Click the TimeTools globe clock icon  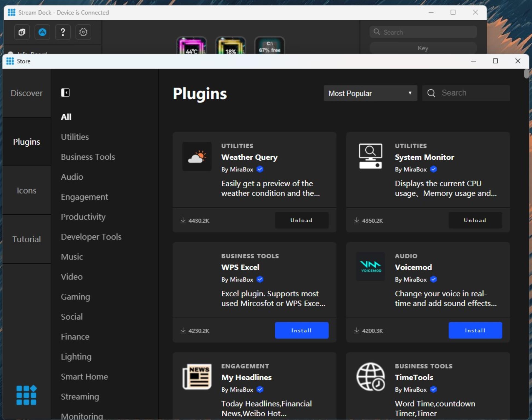point(371,377)
